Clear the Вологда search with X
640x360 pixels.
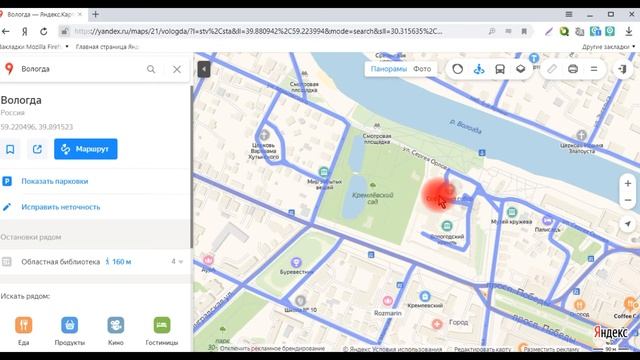point(177,69)
